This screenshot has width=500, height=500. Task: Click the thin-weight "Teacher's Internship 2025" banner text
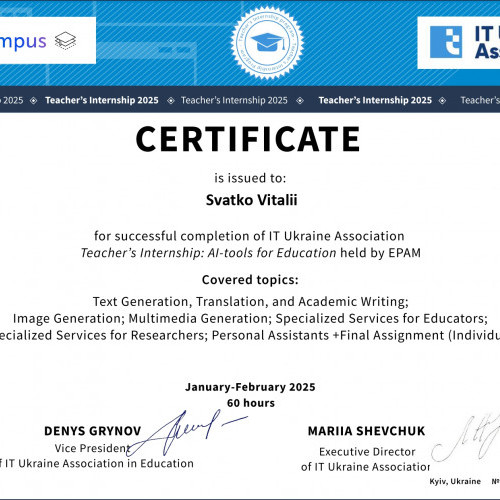pos(234,100)
